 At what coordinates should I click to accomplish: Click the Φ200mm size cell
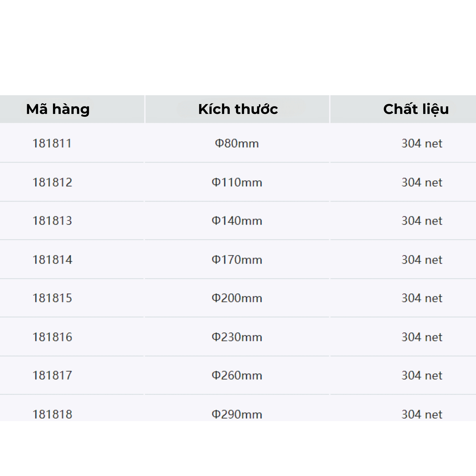[x=237, y=298]
